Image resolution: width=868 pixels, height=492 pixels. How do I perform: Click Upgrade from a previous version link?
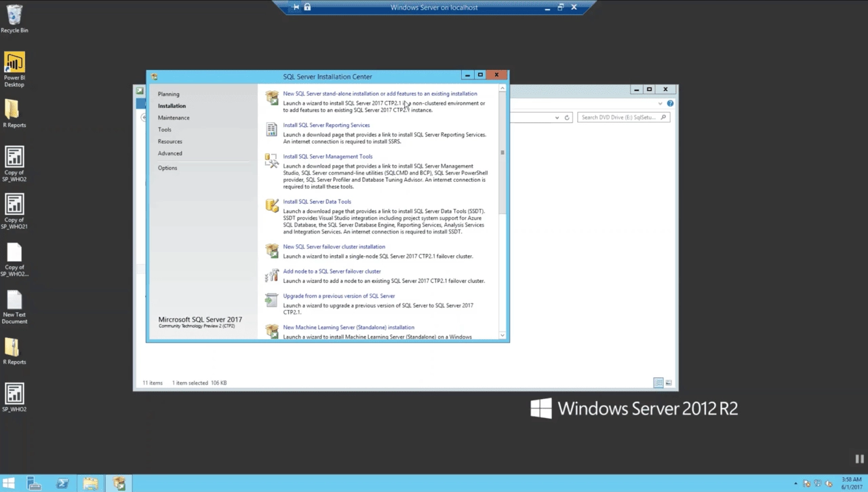pyautogui.click(x=338, y=296)
